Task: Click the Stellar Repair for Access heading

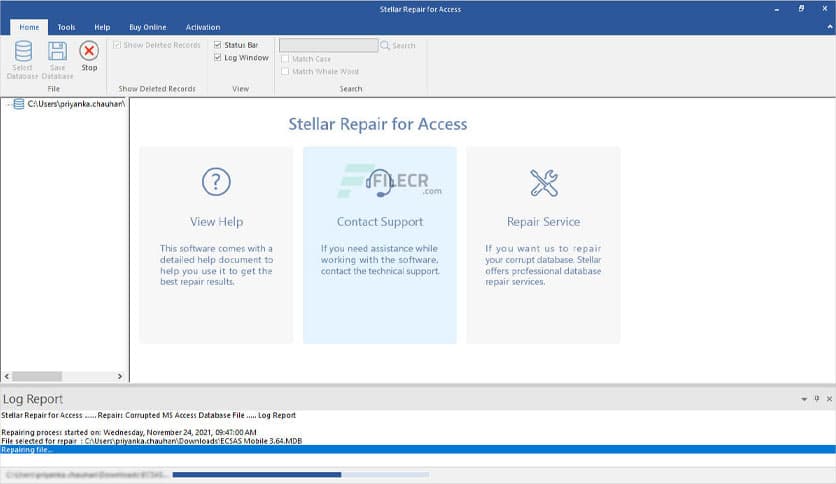Action: tap(377, 124)
